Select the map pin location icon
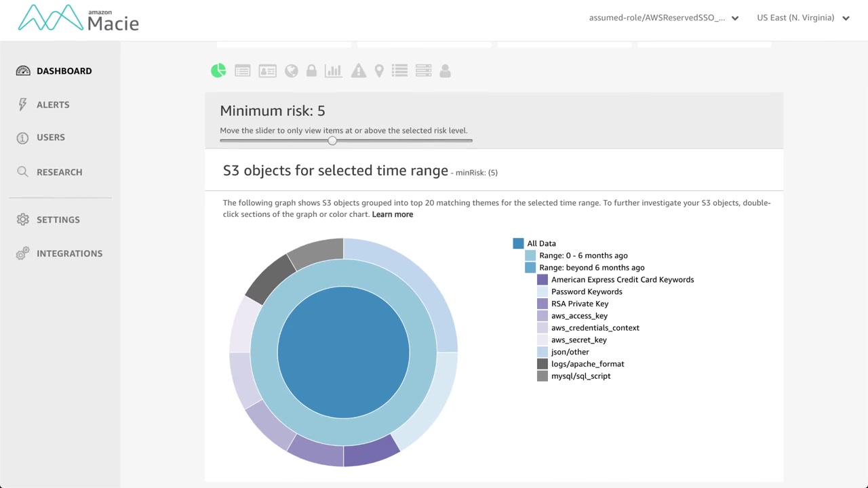The width and height of the screenshot is (868, 488). point(379,70)
